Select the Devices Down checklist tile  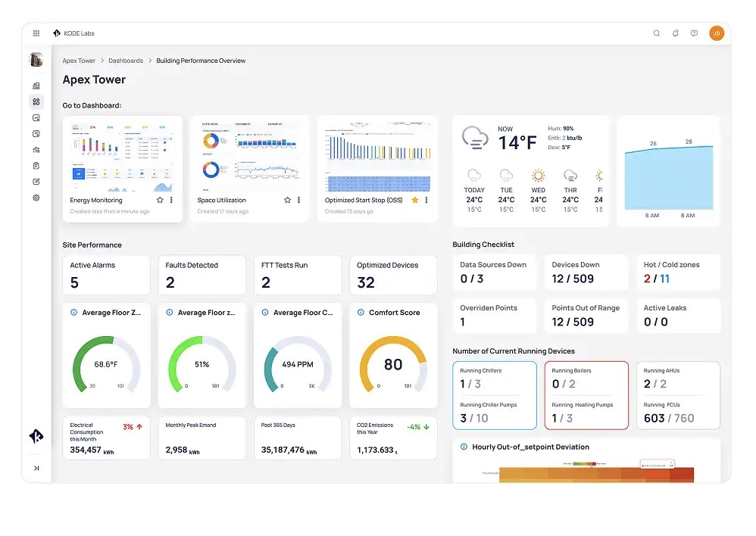tap(586, 273)
